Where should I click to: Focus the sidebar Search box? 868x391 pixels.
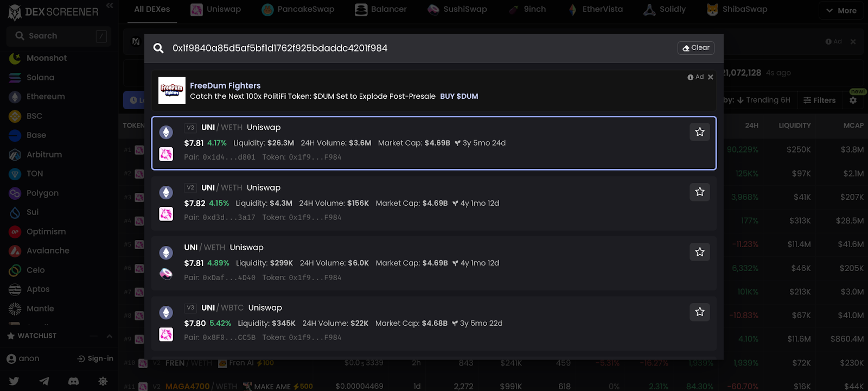point(59,36)
